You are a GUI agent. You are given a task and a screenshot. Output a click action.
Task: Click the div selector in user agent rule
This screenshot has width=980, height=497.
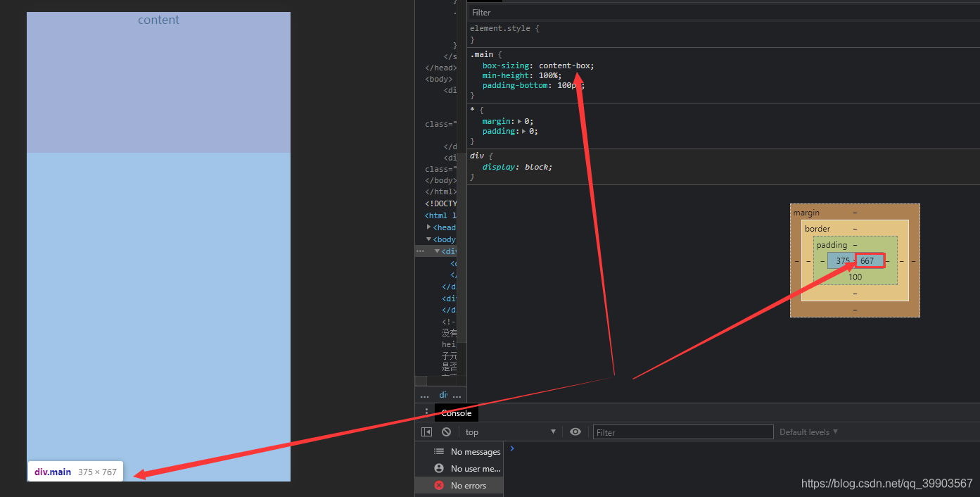pos(477,156)
